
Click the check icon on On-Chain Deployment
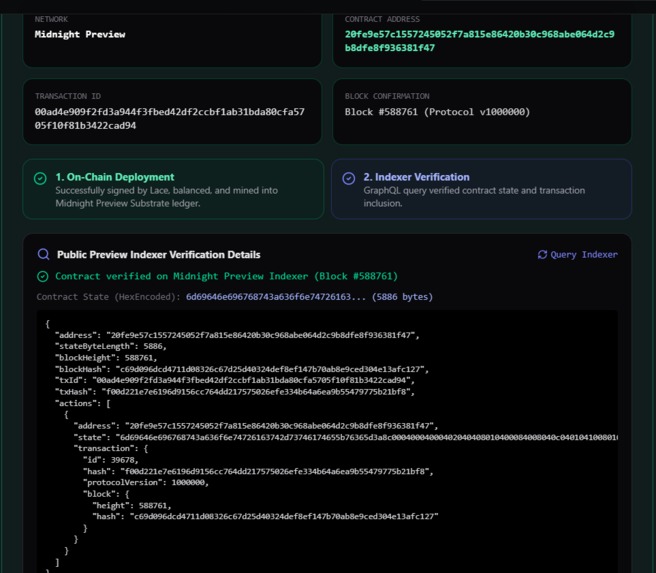(x=40, y=179)
